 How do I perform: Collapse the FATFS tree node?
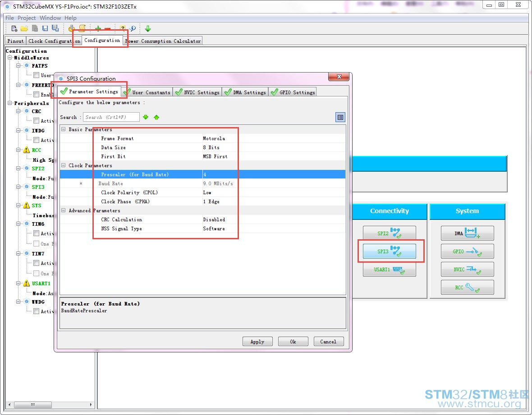pyautogui.click(x=18, y=65)
